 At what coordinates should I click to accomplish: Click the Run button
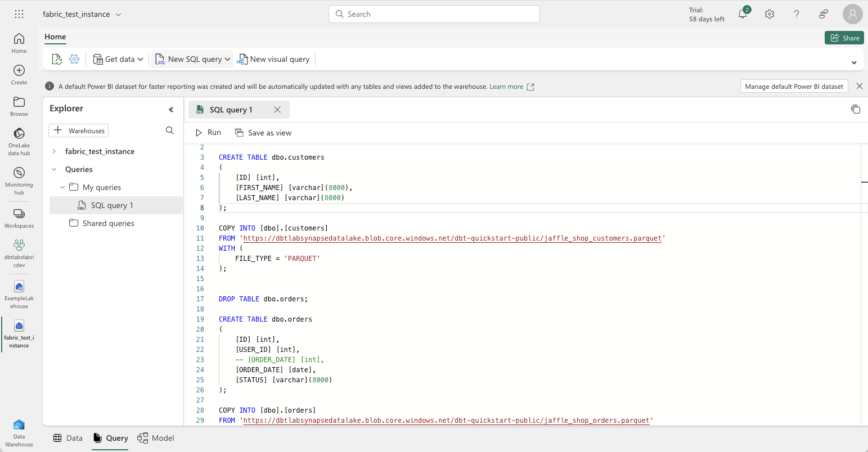tap(208, 132)
